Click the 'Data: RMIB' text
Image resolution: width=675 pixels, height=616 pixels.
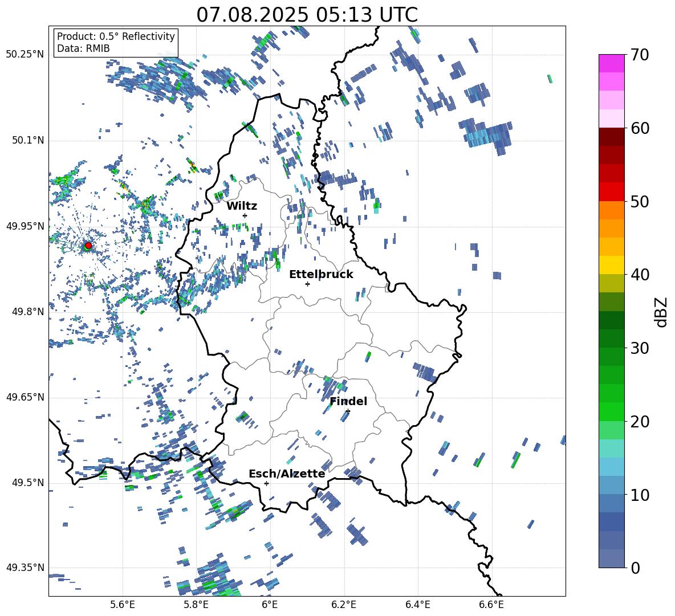(83, 48)
